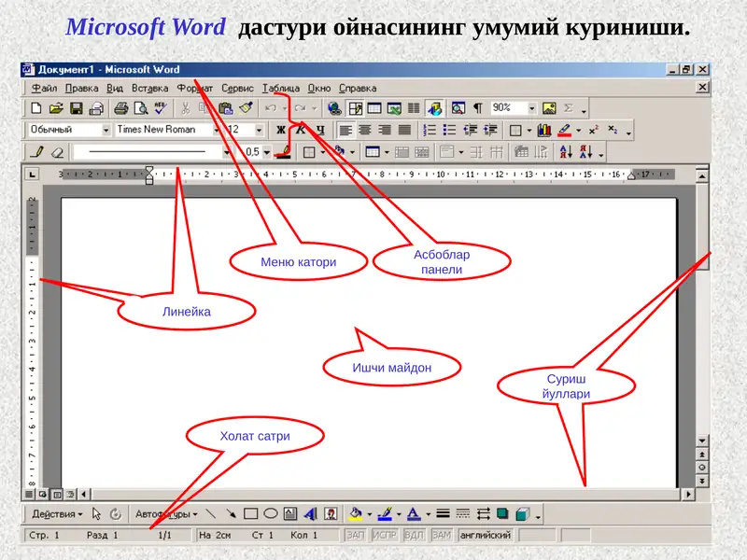Toggle the Drawing toolbar icon

(x=434, y=108)
